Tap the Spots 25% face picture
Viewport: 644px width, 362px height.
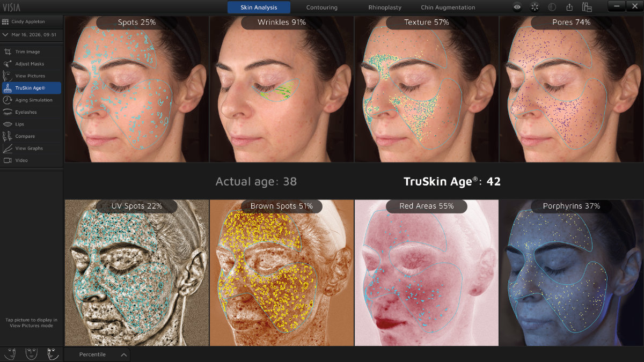(x=136, y=89)
